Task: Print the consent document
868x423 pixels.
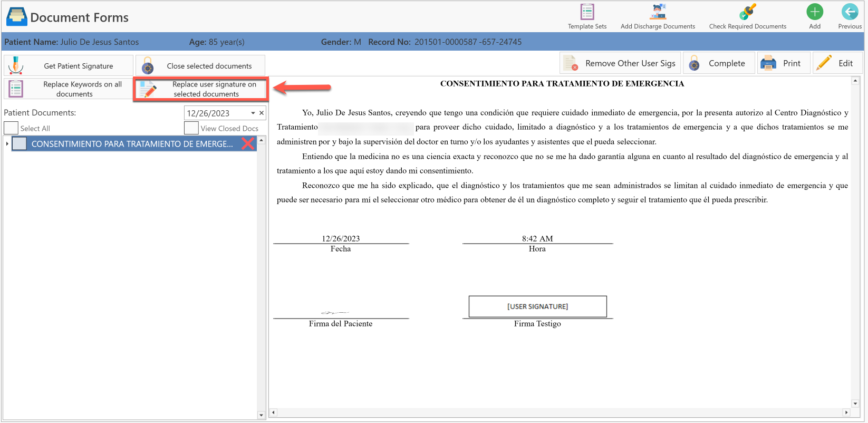Action: [784, 63]
